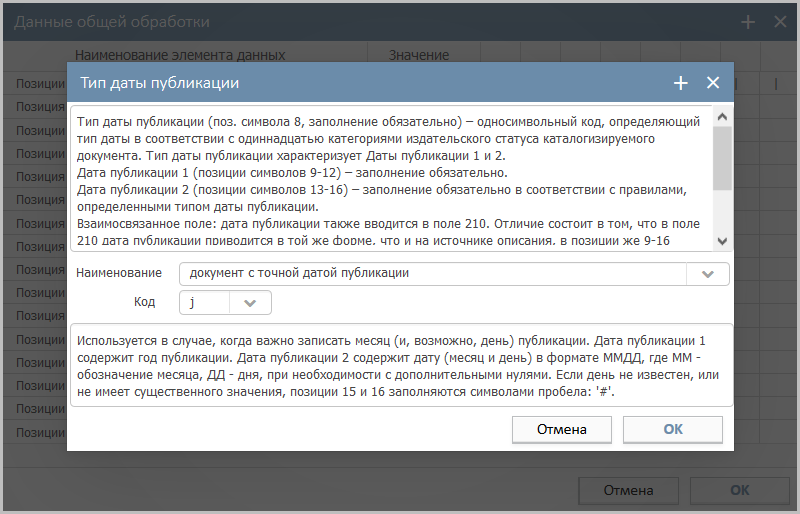Close the 'Тип даты публикации' dialog
The width and height of the screenshot is (800, 514).
pyautogui.click(x=713, y=83)
